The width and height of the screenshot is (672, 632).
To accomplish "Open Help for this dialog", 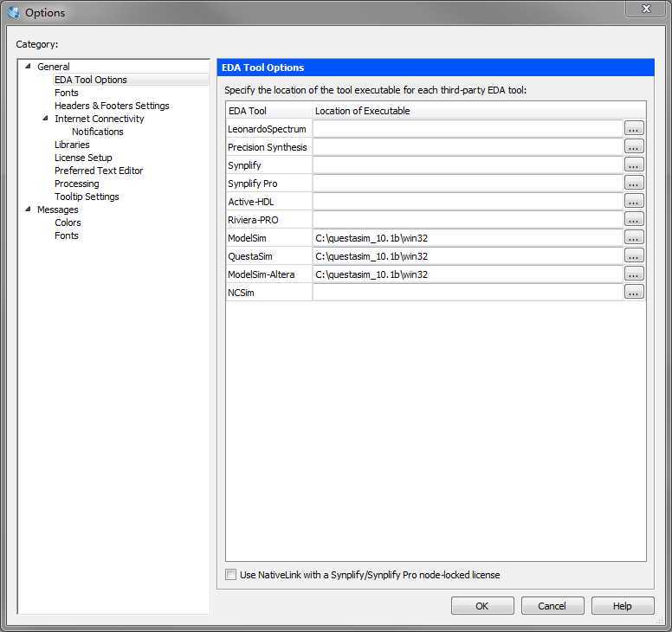I will point(623,605).
